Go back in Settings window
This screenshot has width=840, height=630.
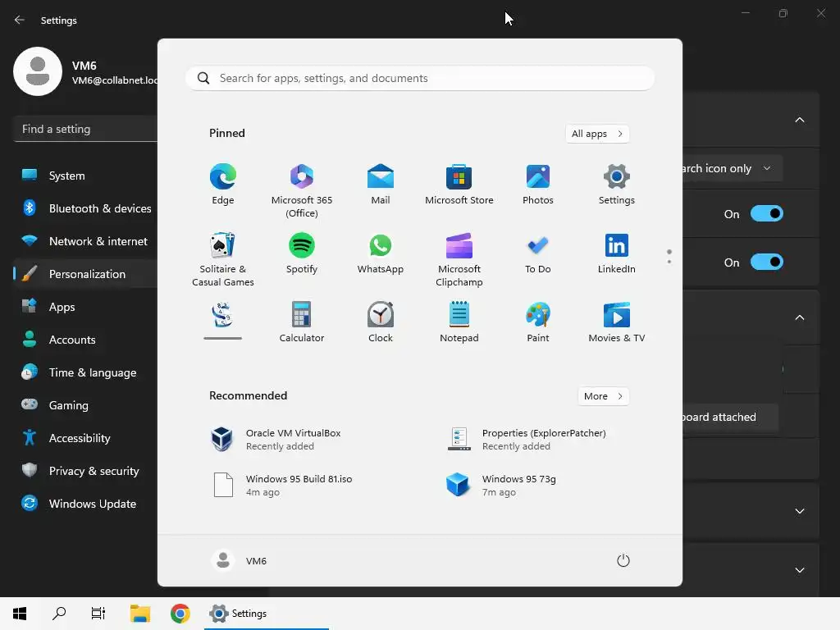20,20
